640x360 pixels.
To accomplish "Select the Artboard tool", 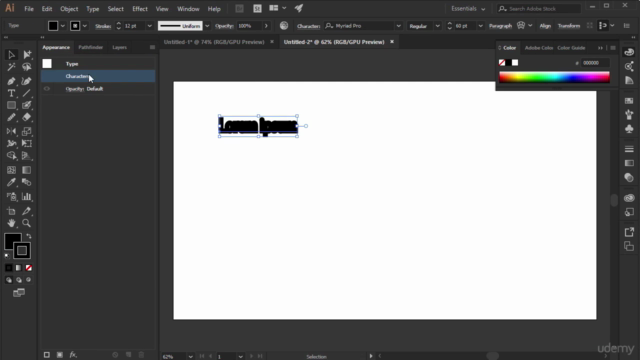I will point(11,211).
